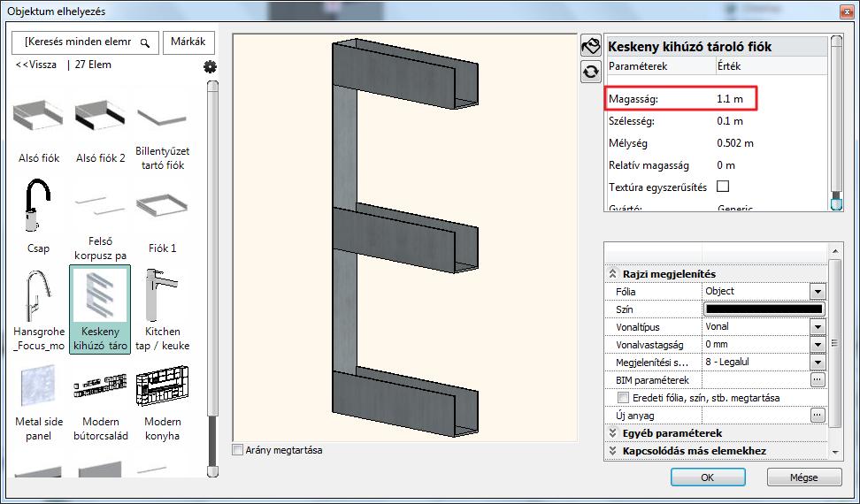Image resolution: width=860 pixels, height=504 pixels.
Task: Click properties panel scroll down arrow
Action: pos(834,452)
